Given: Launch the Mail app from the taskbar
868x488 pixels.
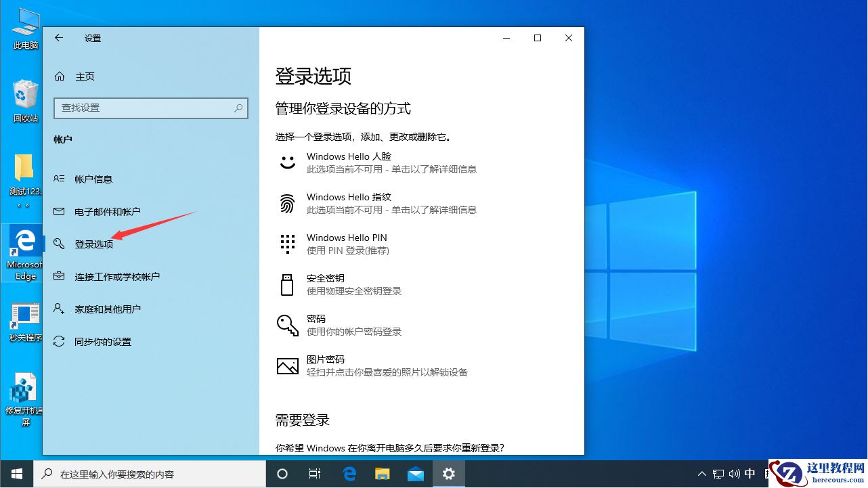Looking at the screenshot, I should point(414,474).
